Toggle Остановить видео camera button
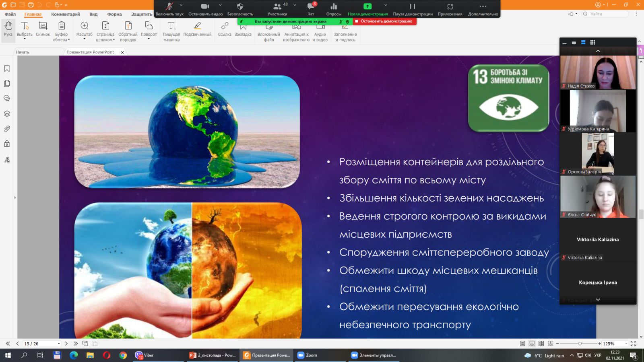The width and height of the screenshot is (644, 362). [205, 9]
